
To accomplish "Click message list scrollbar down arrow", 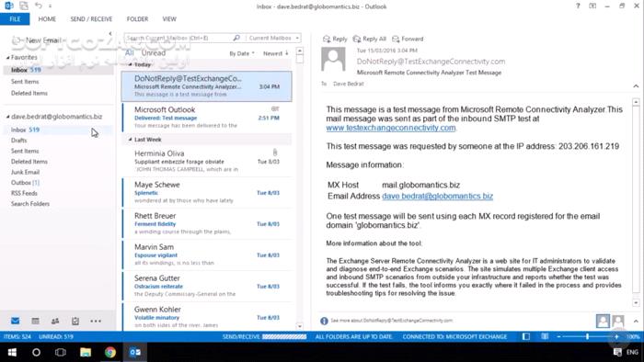I will [x=300, y=326].
